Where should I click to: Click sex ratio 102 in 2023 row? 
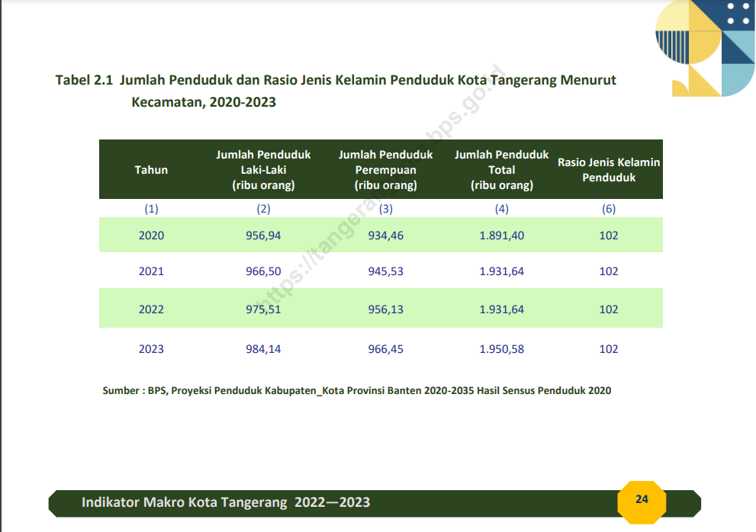click(609, 349)
